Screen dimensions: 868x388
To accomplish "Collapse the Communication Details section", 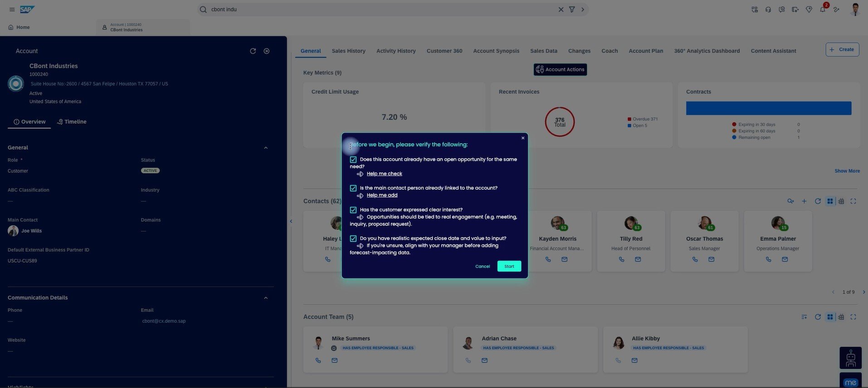I will coord(266,298).
